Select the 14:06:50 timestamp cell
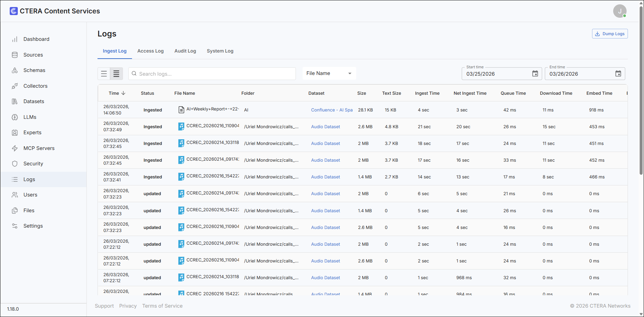The image size is (644, 317). [116, 110]
